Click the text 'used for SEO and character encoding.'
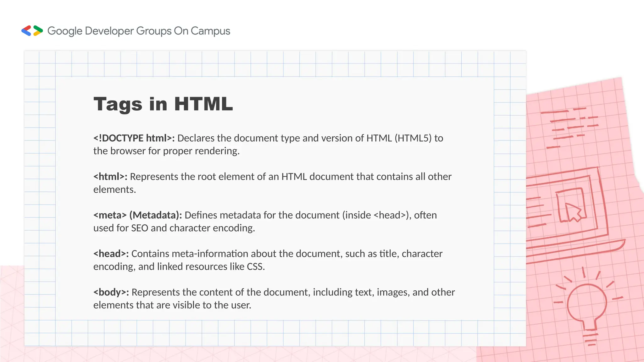The height and width of the screenshot is (362, 644). pyautogui.click(x=174, y=228)
